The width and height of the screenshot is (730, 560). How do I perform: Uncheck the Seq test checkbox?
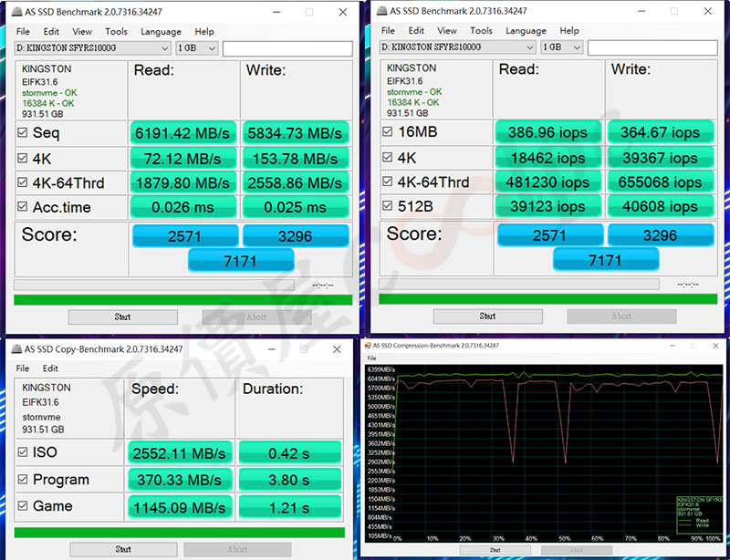coord(23,132)
